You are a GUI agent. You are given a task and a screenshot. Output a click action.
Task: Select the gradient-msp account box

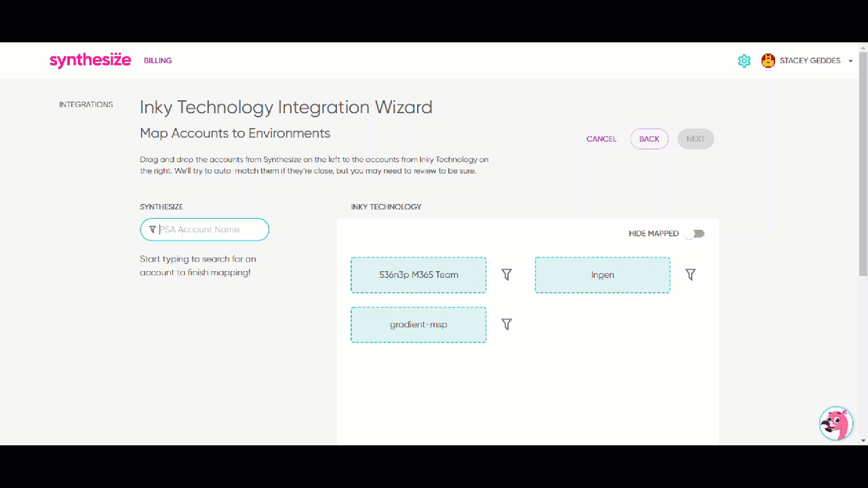point(418,325)
